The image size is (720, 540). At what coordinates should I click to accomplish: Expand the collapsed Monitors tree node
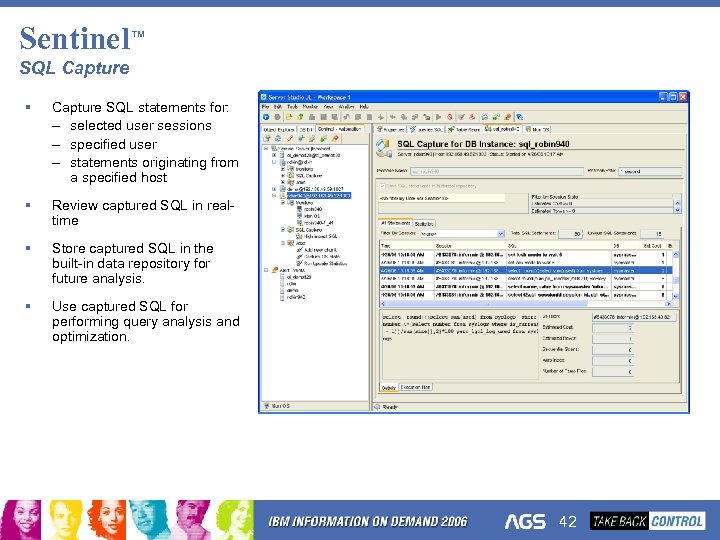(x=283, y=169)
